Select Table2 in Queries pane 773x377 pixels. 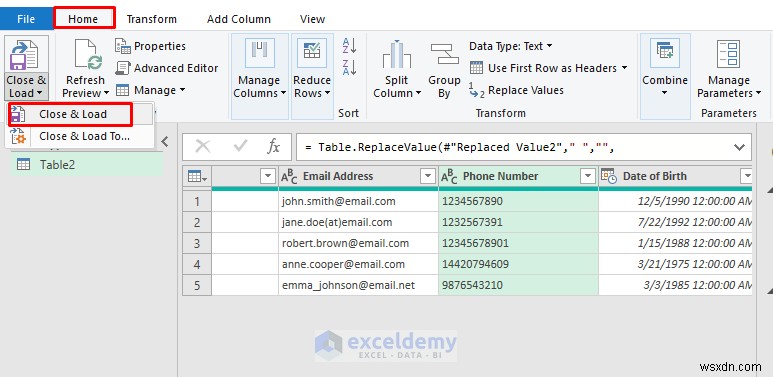(87, 165)
